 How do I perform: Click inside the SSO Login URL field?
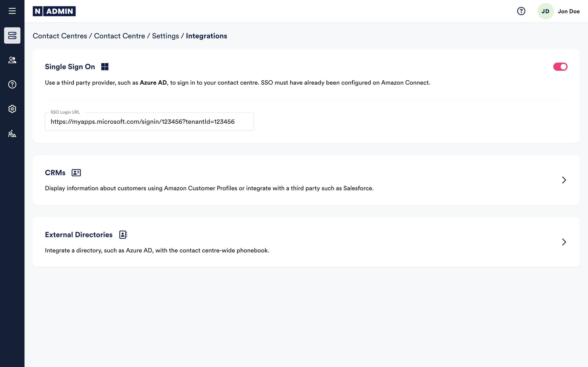click(x=149, y=121)
